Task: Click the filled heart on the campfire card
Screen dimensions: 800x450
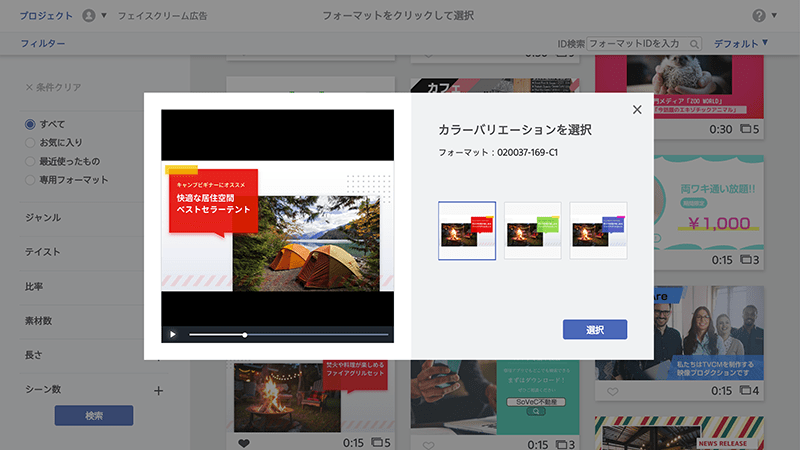Action: (x=244, y=443)
